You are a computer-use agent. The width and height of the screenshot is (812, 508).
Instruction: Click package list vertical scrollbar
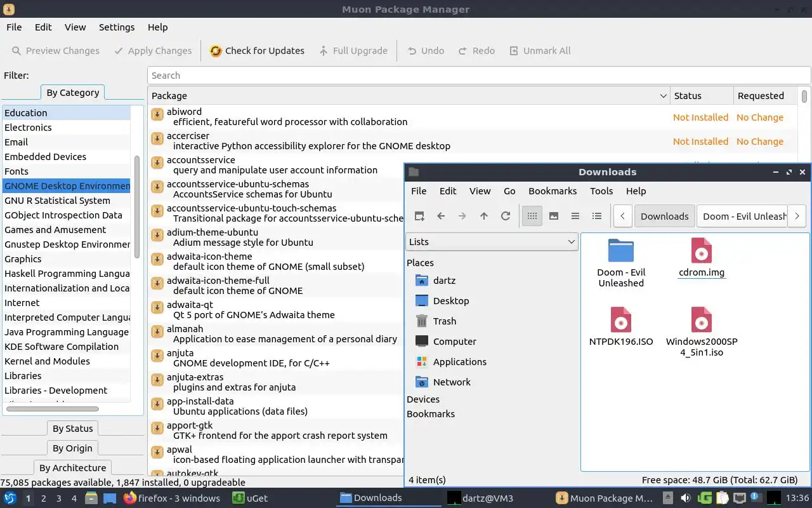804,97
